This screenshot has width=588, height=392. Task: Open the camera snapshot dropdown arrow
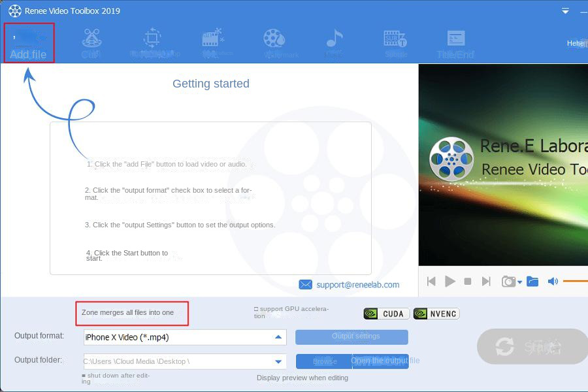pyautogui.click(x=520, y=282)
